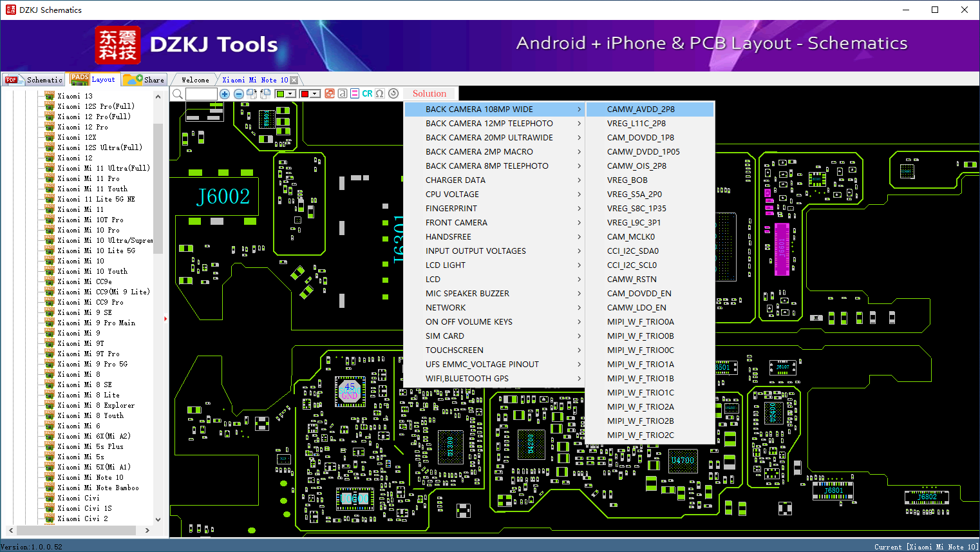Close the Xiaomi Mi Note 10 tab
980x552 pixels.
click(x=294, y=80)
